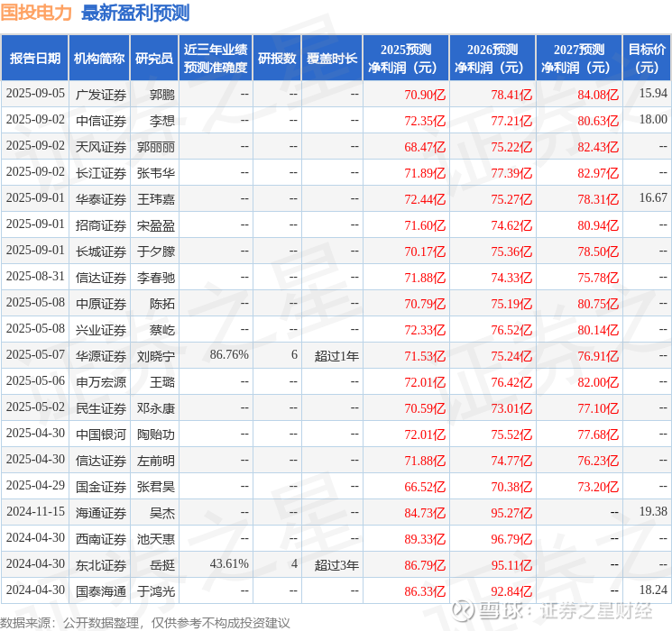
Task: Select the 中信证券 institution cell
Action: 101,121
